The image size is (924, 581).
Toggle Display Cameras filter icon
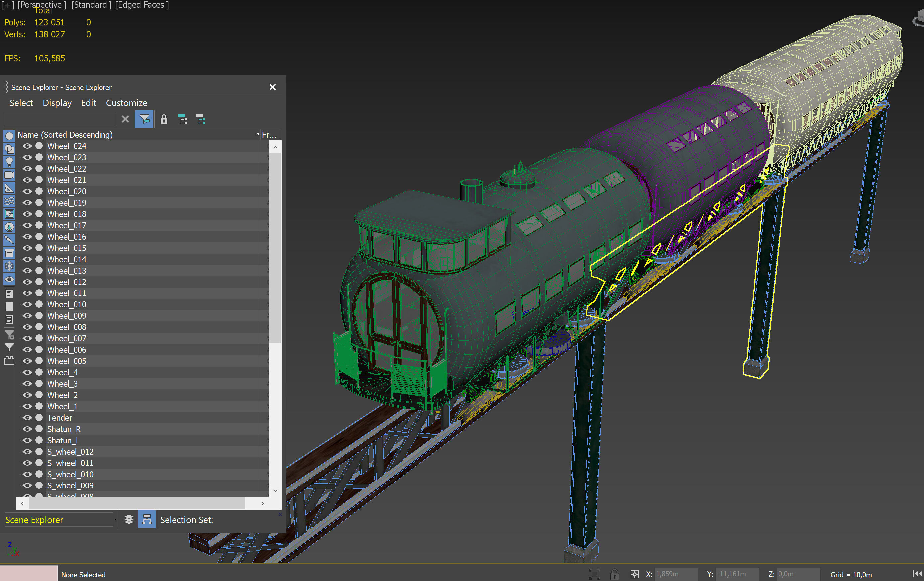coord(9,175)
